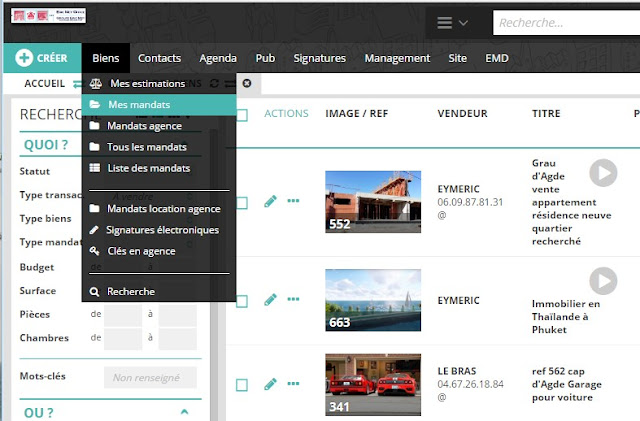Click the magnifier icon of Recherche entry
Viewport: 640px width, 421px height.
click(x=94, y=292)
